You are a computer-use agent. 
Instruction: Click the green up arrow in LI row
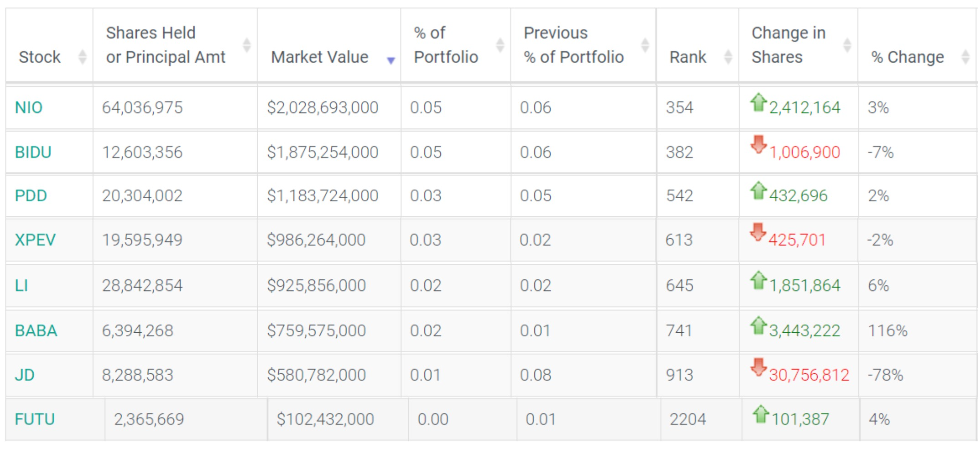point(758,280)
